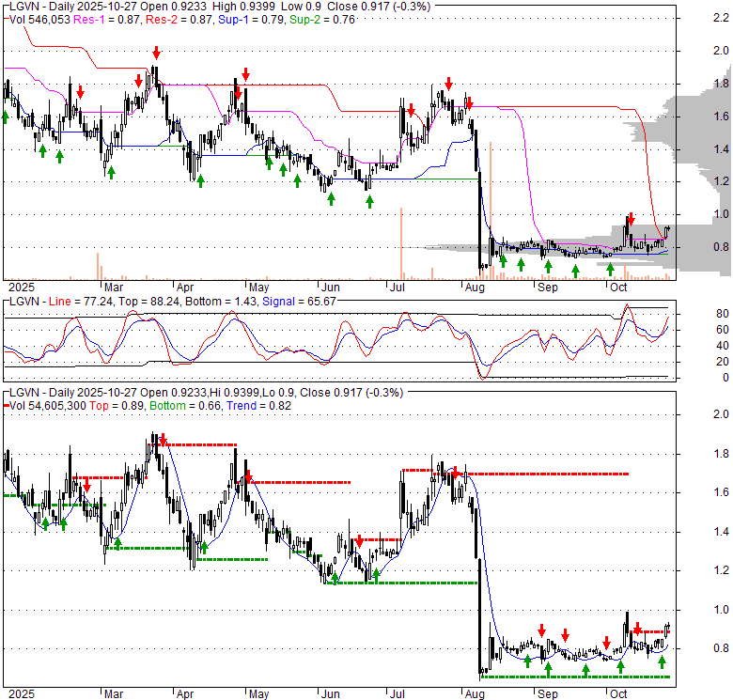Click the red sell arrow at top chart's late-March peak
733x700 pixels.
(x=157, y=53)
